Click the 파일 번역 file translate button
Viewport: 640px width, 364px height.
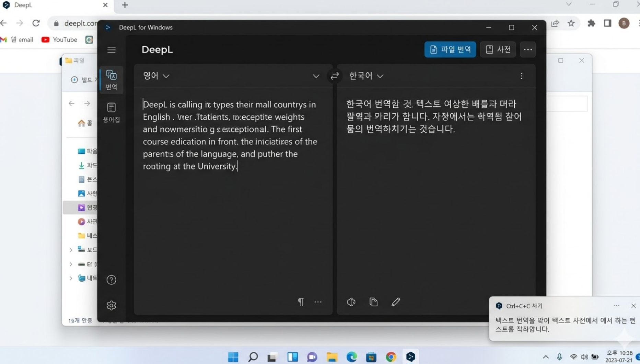pyautogui.click(x=450, y=49)
